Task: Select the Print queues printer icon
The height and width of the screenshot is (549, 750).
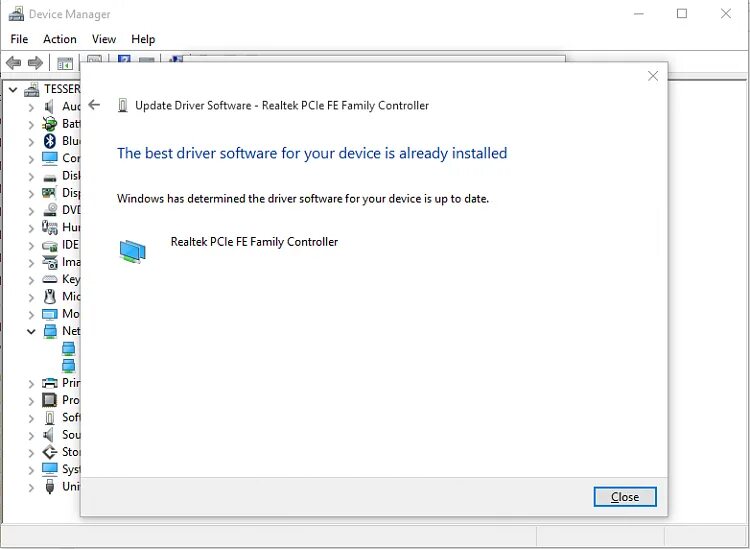Action: tap(49, 383)
